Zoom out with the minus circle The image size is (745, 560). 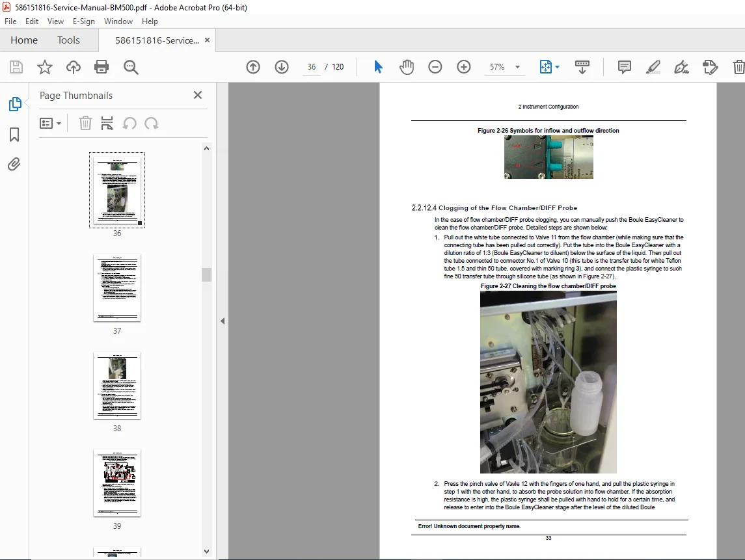point(435,67)
